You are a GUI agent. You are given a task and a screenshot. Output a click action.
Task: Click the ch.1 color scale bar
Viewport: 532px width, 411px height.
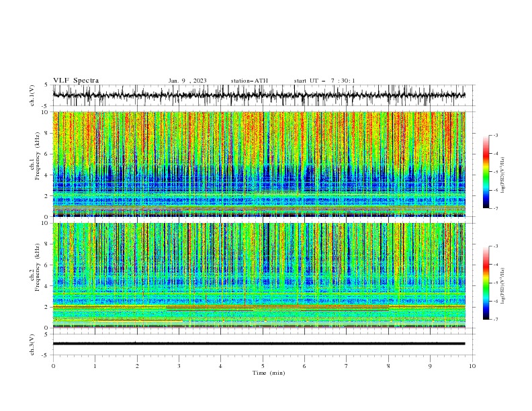click(x=486, y=172)
